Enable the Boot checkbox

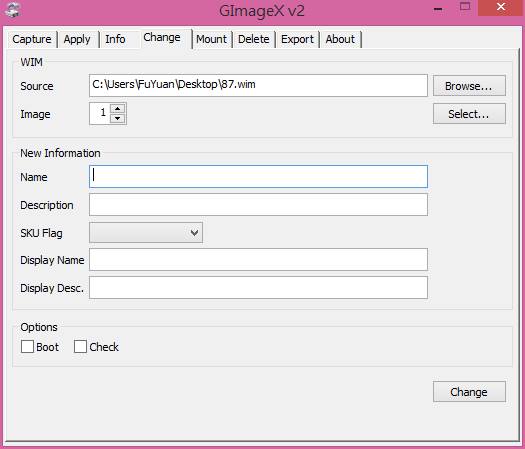27,347
